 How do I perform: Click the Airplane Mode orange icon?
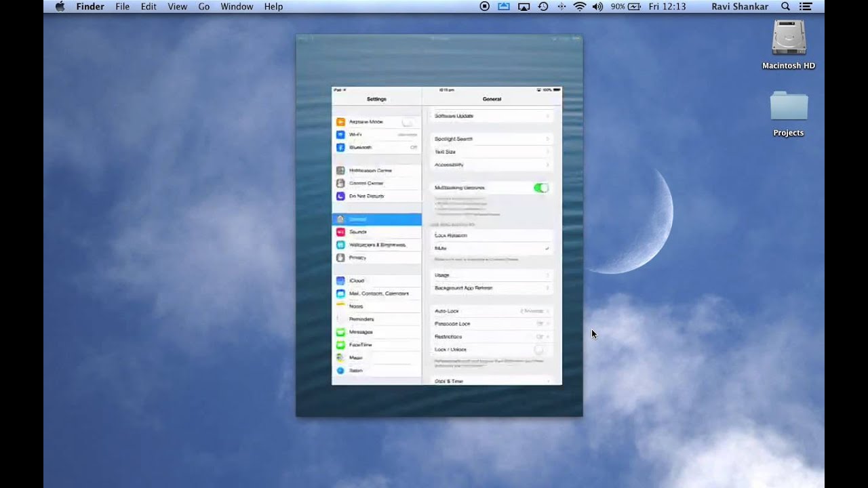340,122
